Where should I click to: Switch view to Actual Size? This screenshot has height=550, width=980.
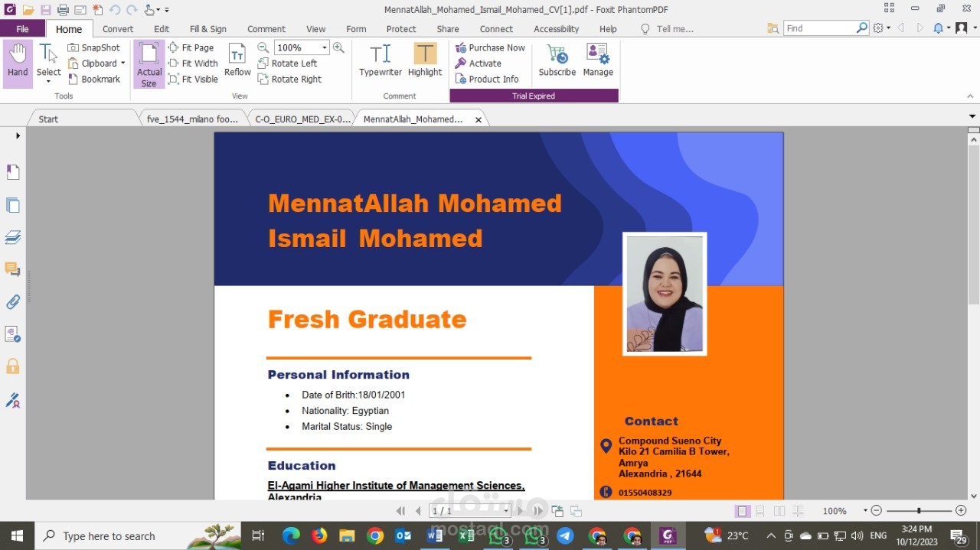(149, 64)
